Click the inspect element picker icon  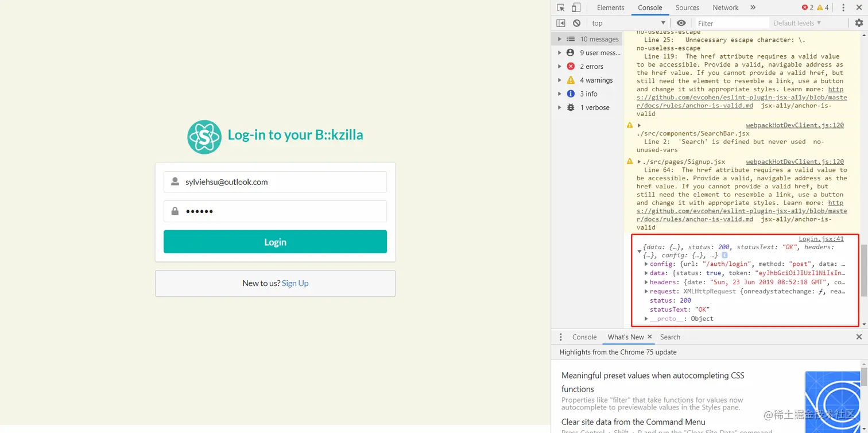(x=561, y=7)
